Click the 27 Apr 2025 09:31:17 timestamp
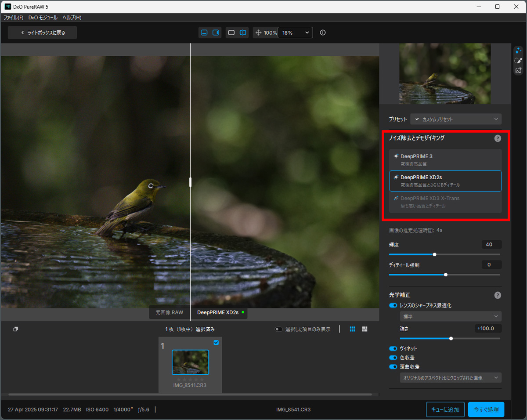This screenshot has width=527, height=420. 33,409
